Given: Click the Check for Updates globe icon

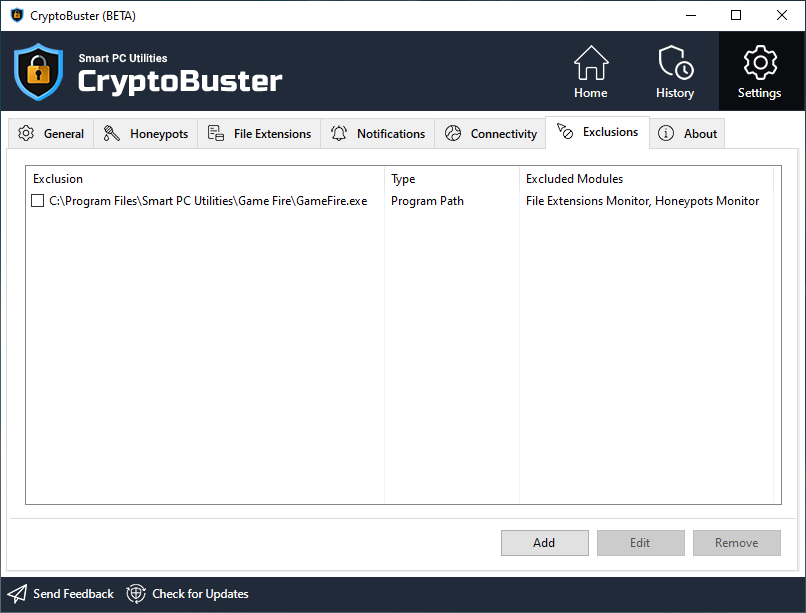Looking at the screenshot, I should pyautogui.click(x=136, y=593).
